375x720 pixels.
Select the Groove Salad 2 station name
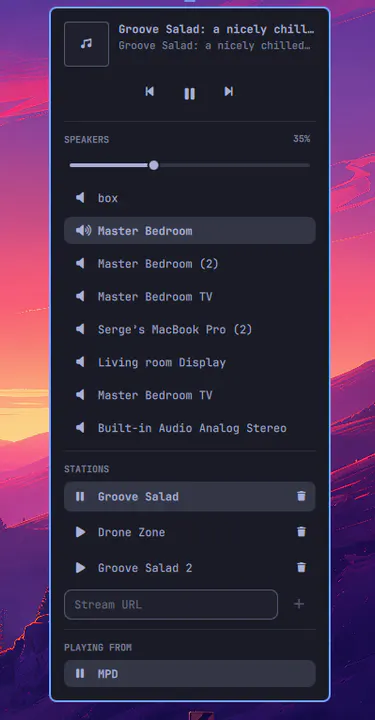pos(145,568)
